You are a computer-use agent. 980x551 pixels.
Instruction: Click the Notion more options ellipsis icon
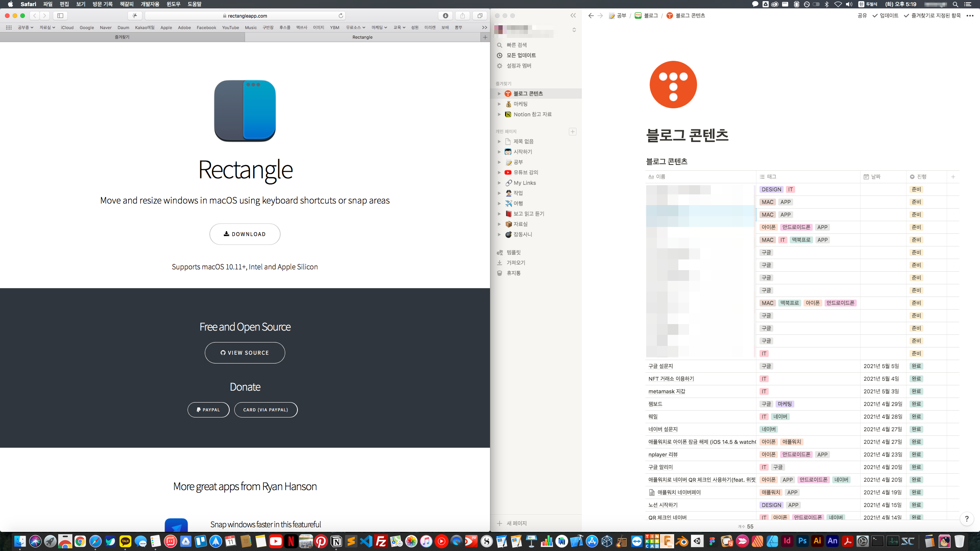[970, 16]
